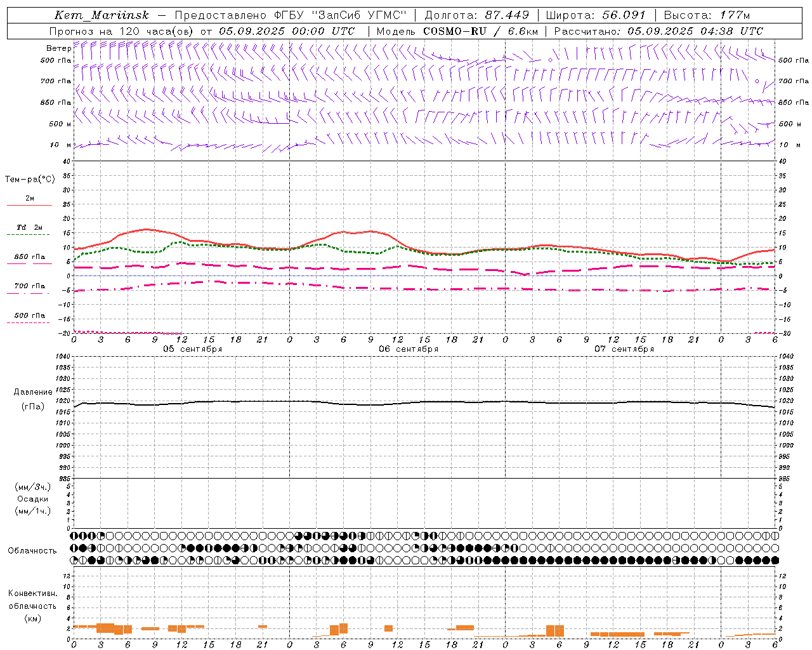Click the 'Ветер' wind panel label
The width and height of the screenshot is (812, 650).
pyautogui.click(x=58, y=48)
